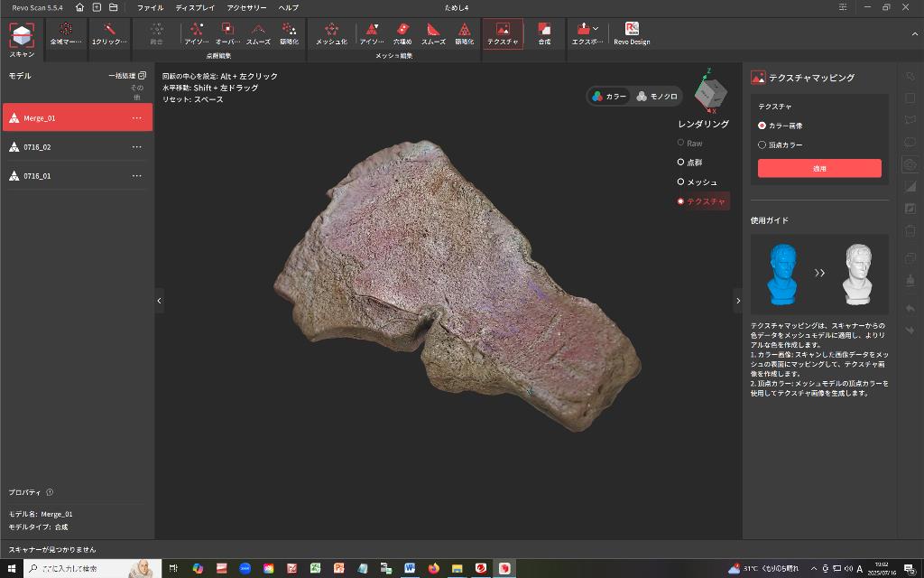Switch viewport to カラー mode
The height and width of the screenshot is (578, 924).
609,96
